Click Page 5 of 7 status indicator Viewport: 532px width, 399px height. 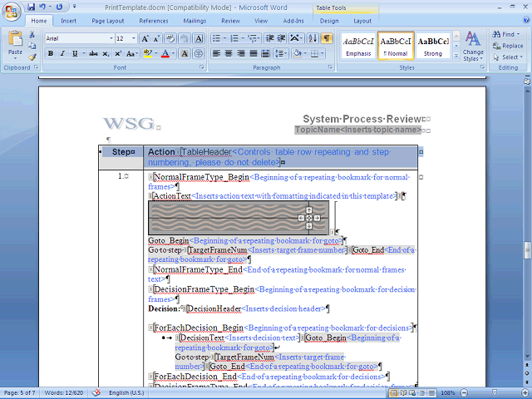tap(19, 392)
